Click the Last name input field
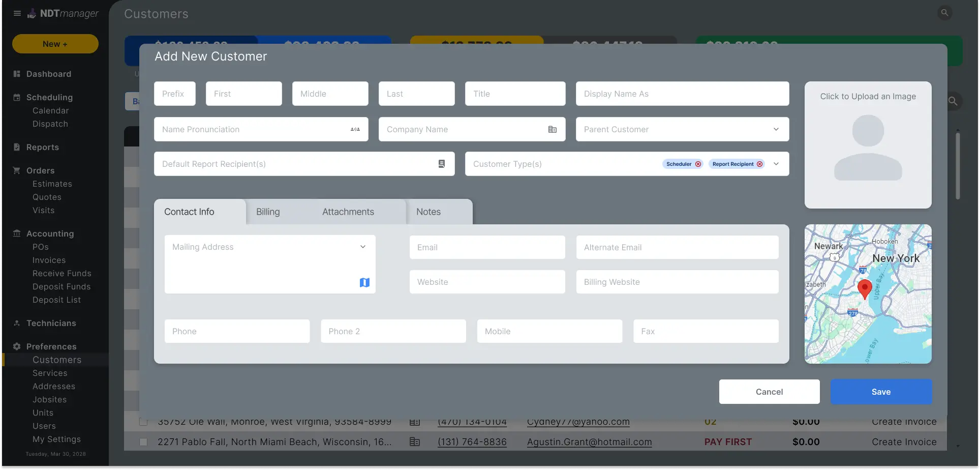Image resolution: width=980 pixels, height=470 pixels. (417, 94)
